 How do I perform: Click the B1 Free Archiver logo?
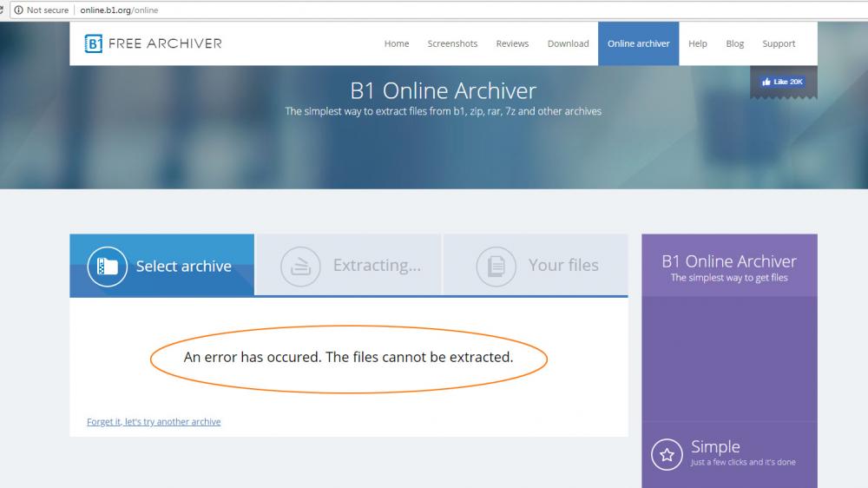coord(153,43)
